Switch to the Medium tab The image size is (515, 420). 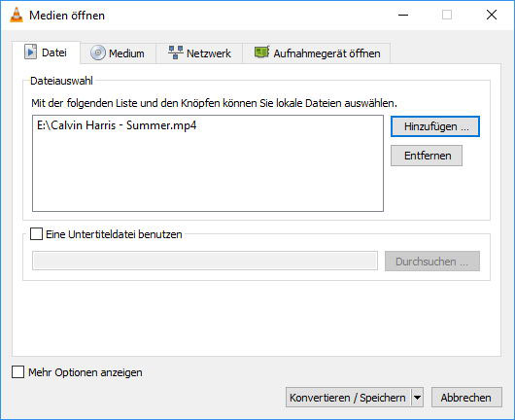[118, 52]
